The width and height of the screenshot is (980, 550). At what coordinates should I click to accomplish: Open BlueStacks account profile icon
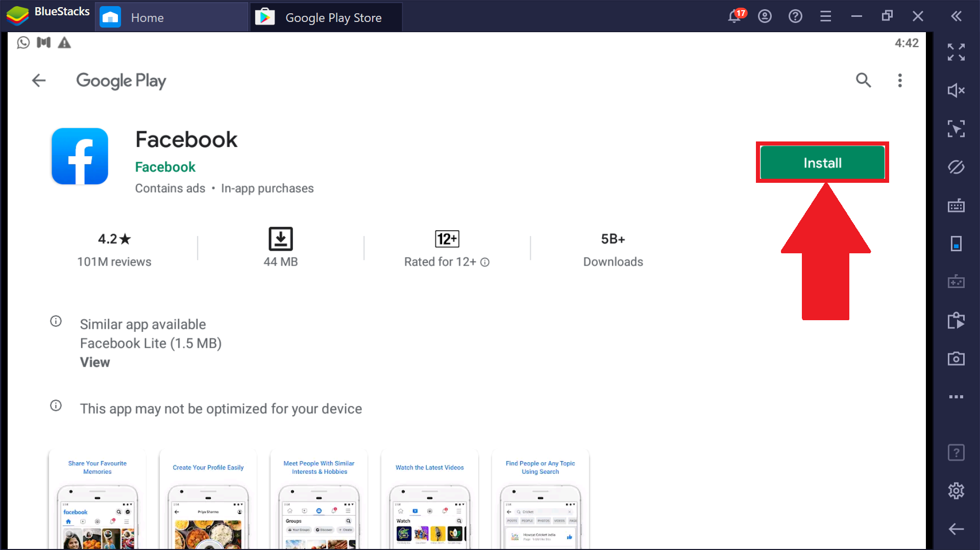pyautogui.click(x=765, y=16)
